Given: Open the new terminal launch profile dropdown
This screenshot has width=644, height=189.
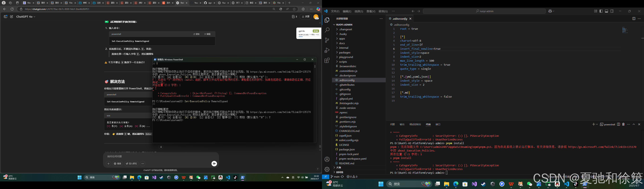Looking at the screenshot, I should tap(597, 124).
